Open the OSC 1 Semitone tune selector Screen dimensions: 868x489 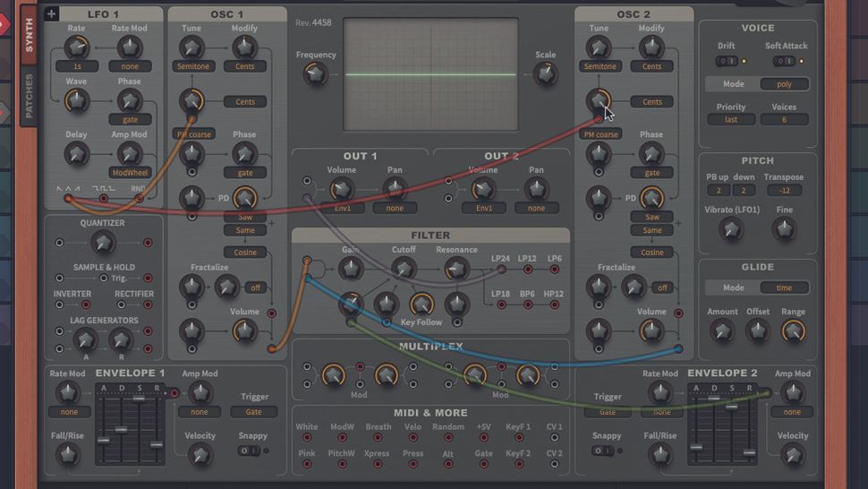tap(193, 66)
